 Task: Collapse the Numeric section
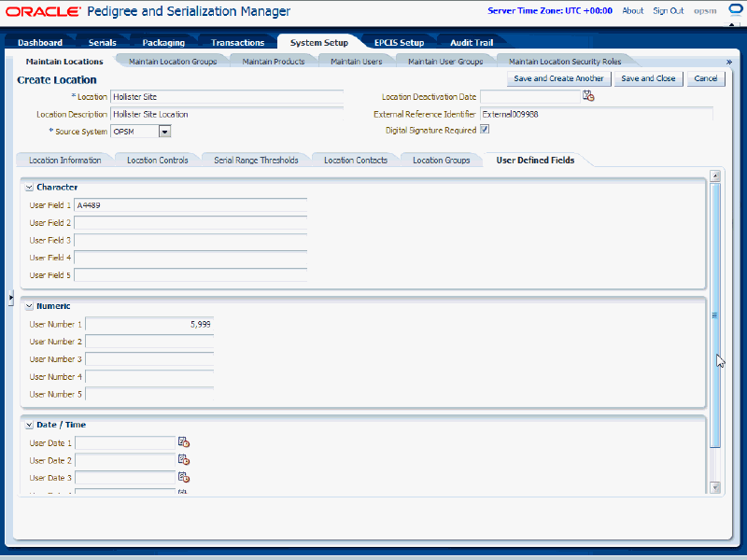[x=29, y=306]
